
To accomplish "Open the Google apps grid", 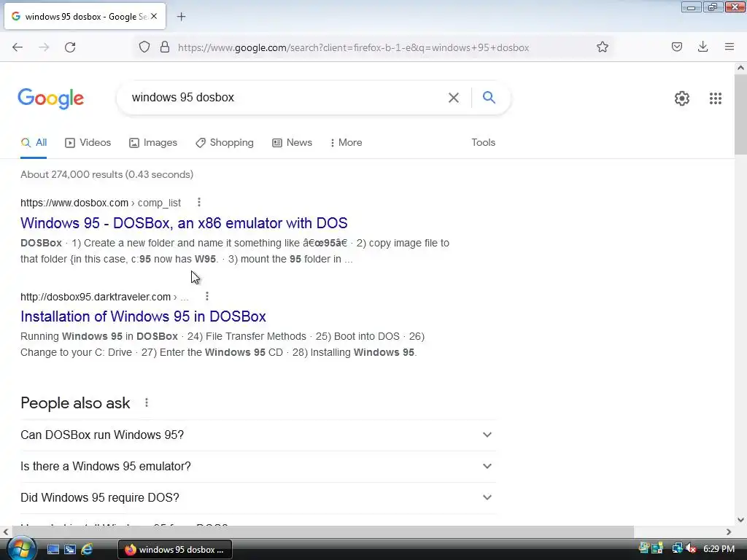I will point(715,98).
